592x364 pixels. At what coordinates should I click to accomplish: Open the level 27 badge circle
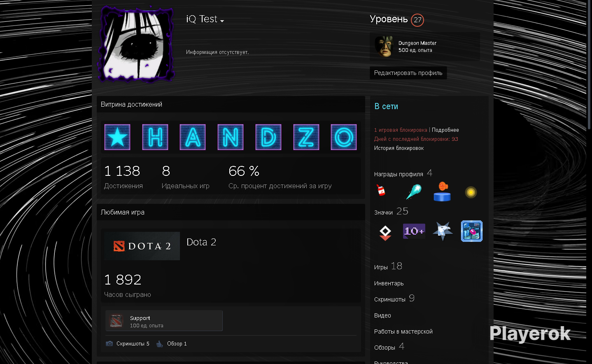click(417, 20)
